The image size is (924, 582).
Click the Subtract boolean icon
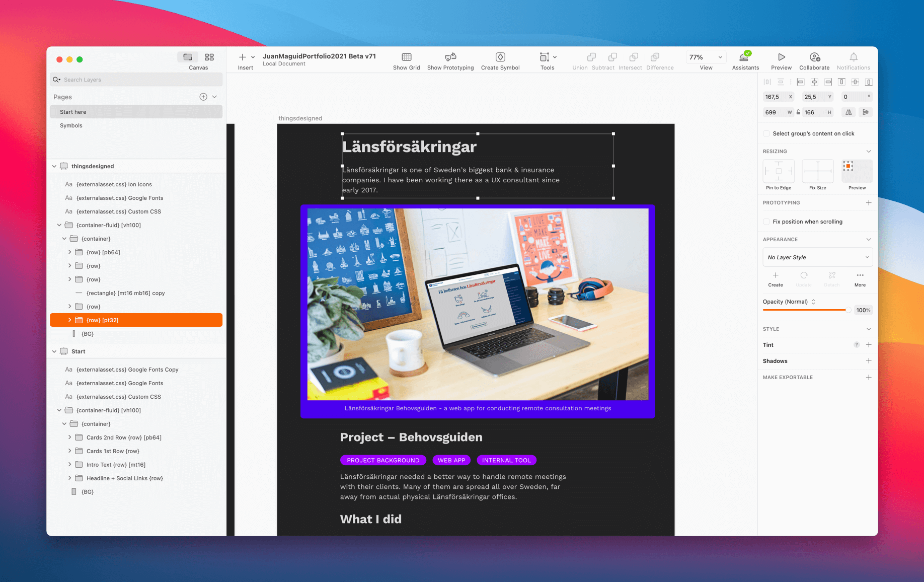(x=612, y=57)
